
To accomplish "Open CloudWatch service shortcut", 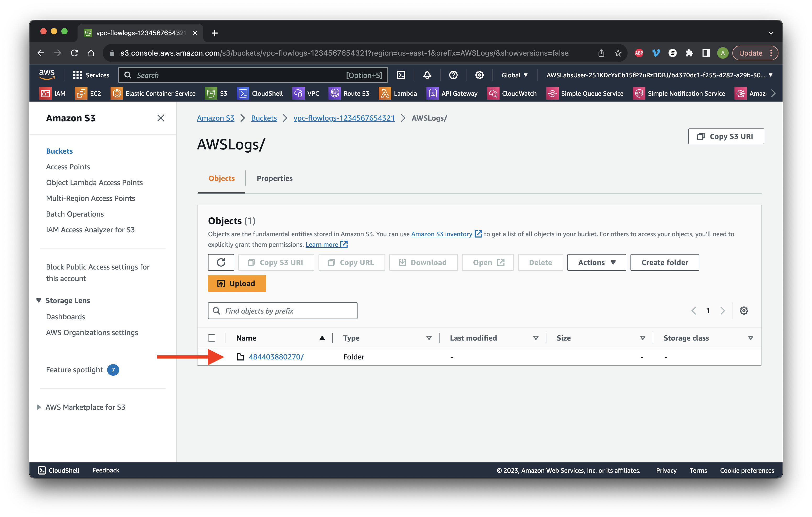I will pyautogui.click(x=512, y=94).
